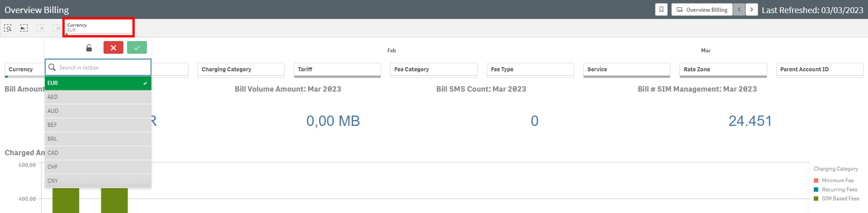Deselect the checked EUR currency item

point(98,83)
